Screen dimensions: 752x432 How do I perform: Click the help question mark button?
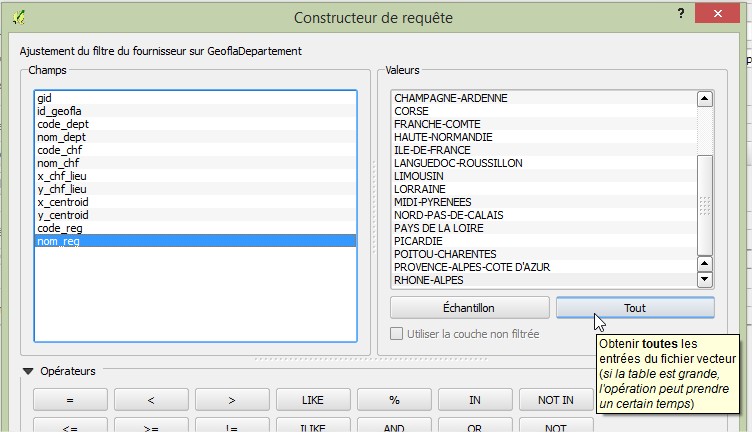click(x=681, y=15)
